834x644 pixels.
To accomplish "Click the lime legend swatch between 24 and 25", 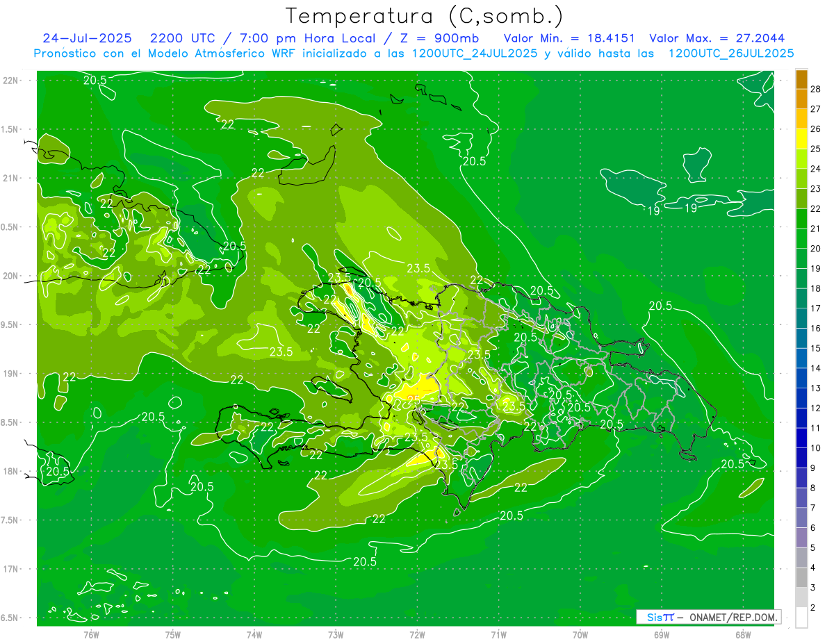I will pyautogui.click(x=801, y=159).
